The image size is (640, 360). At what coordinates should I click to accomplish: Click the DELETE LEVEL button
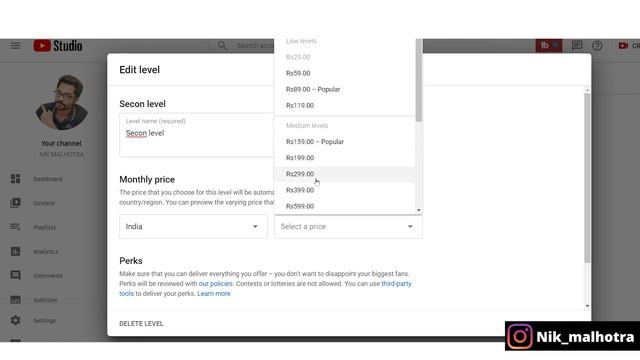(141, 324)
